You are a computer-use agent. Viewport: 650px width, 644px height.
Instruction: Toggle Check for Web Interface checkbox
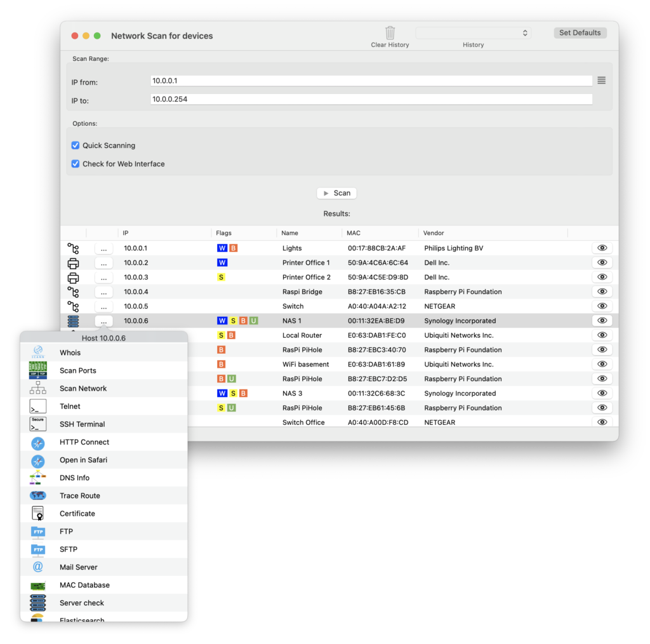76,164
